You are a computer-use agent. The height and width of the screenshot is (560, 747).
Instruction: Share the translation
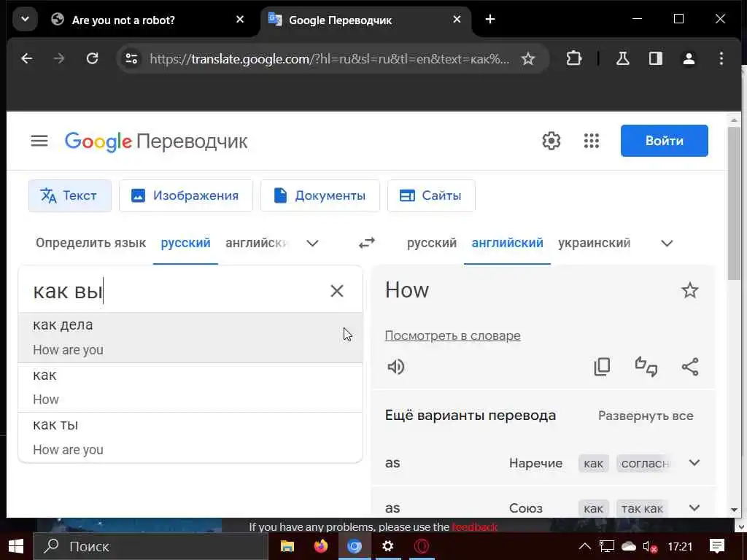coord(690,367)
